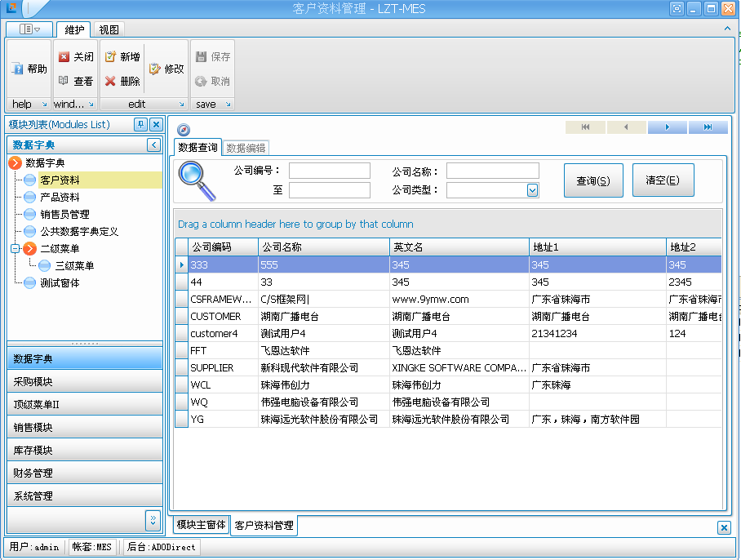Open the 公司类型 dropdown list
This screenshot has height=560, width=741.
(532, 190)
